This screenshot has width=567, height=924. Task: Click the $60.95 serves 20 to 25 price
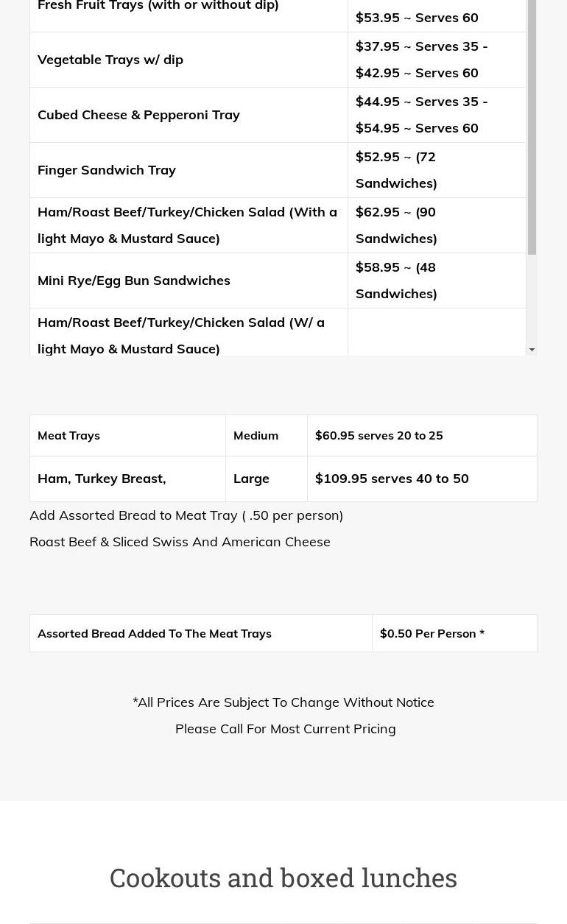(378, 436)
